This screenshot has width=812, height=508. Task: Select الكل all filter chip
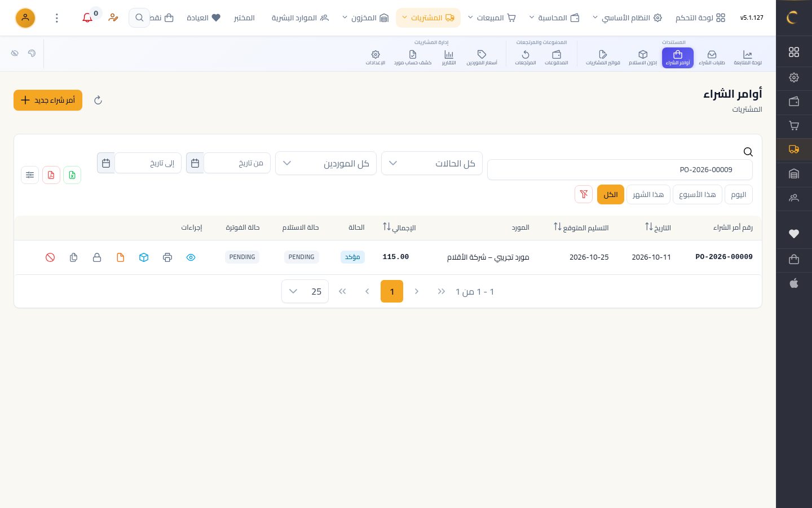click(611, 194)
